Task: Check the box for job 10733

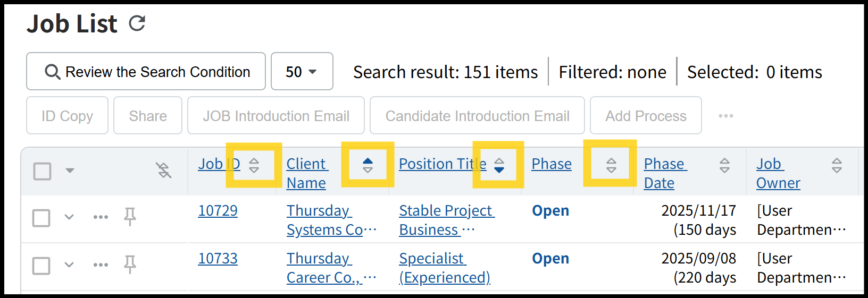Action: click(41, 266)
